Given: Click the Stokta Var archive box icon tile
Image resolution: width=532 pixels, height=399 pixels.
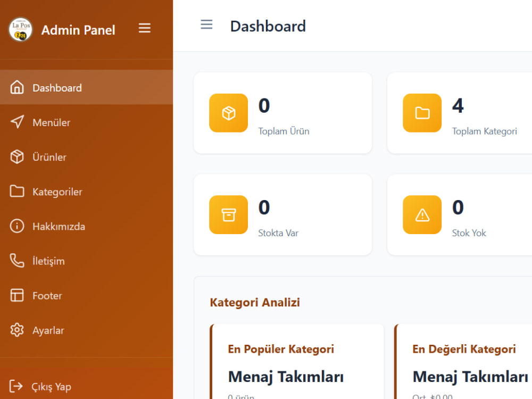Looking at the screenshot, I should (x=228, y=215).
